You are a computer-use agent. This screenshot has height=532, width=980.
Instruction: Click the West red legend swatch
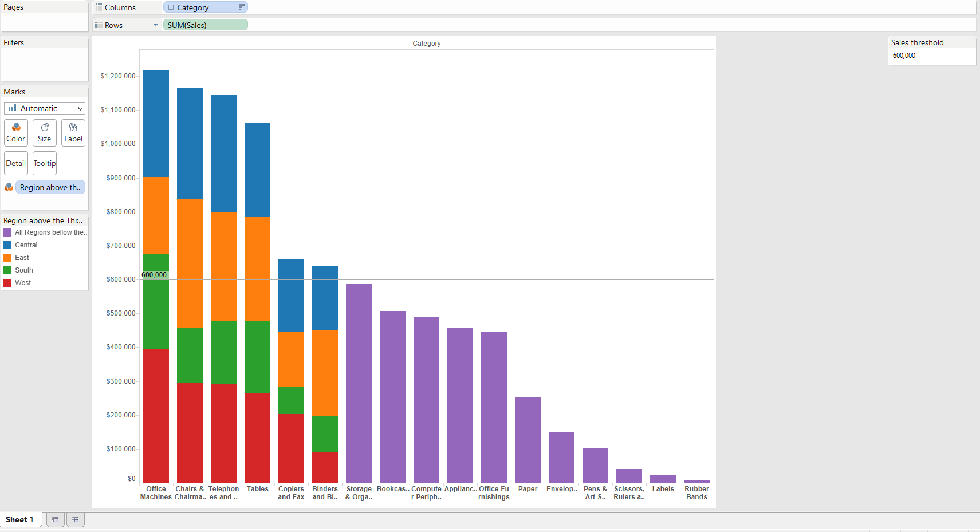pos(7,283)
